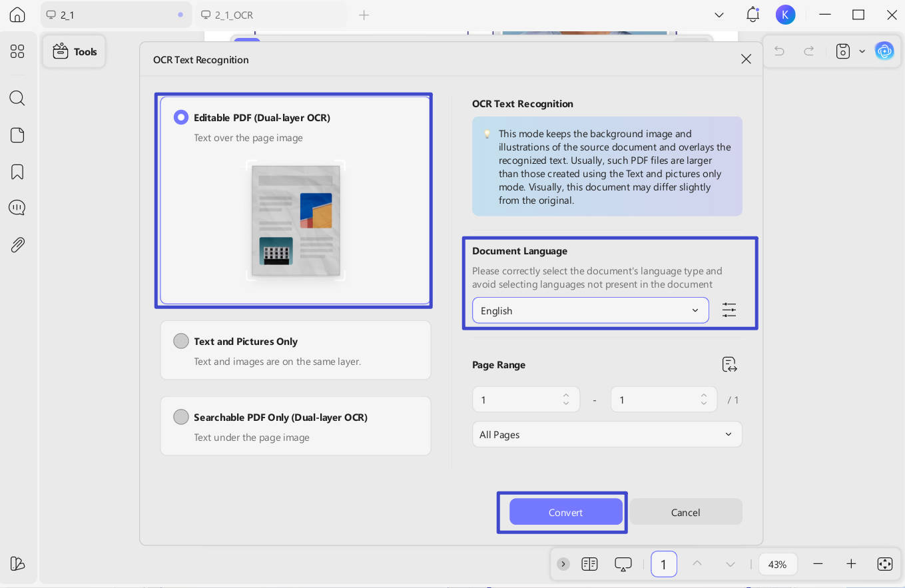Open the bookmarks sidebar icon
The height and width of the screenshot is (588, 905).
click(x=17, y=172)
